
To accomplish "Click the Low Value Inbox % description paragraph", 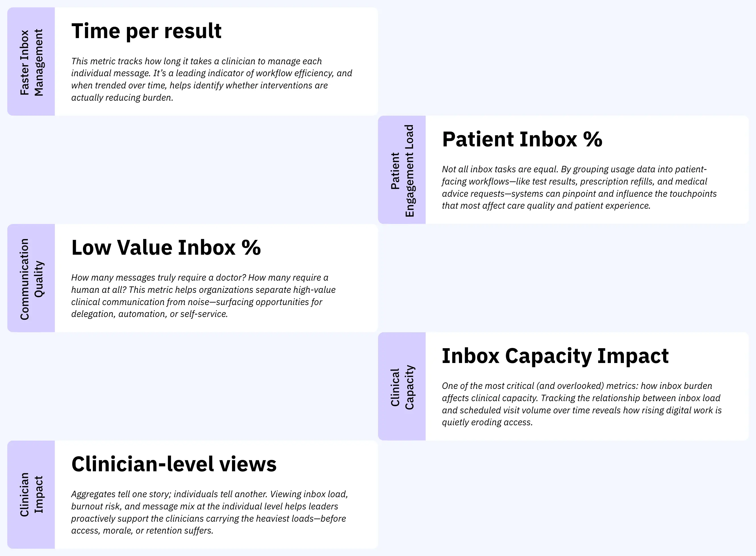I will coord(203,296).
